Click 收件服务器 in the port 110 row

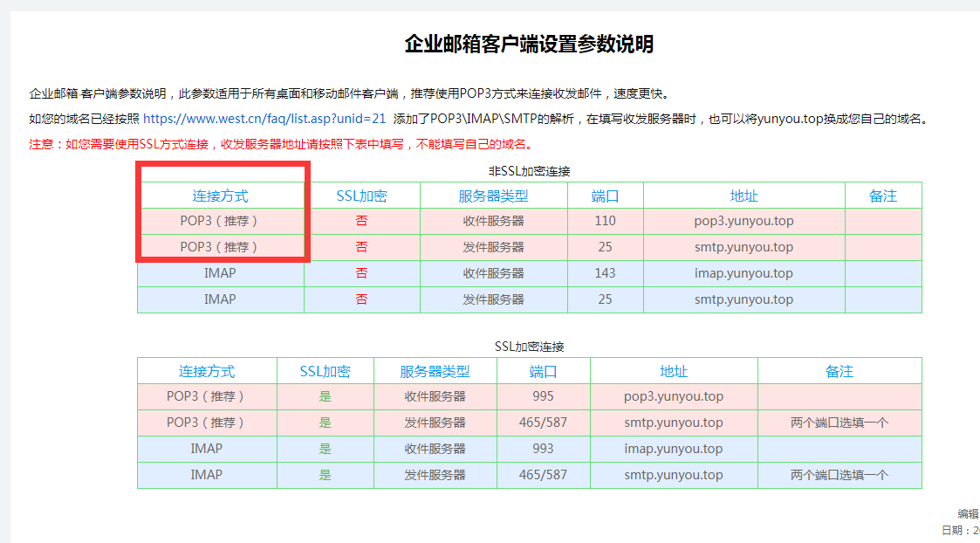(493, 221)
